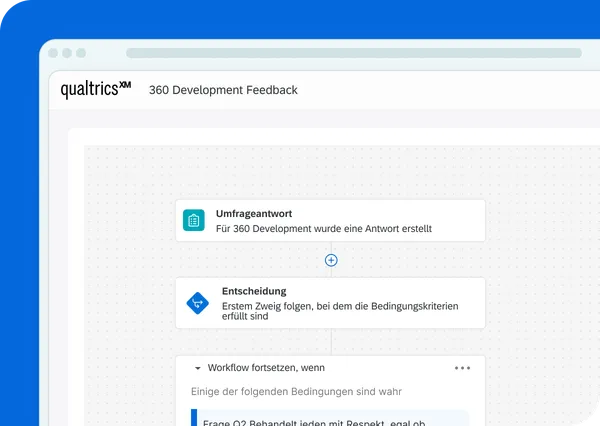
Task: Open the Entscheidung decision card
Action: (x=330, y=303)
